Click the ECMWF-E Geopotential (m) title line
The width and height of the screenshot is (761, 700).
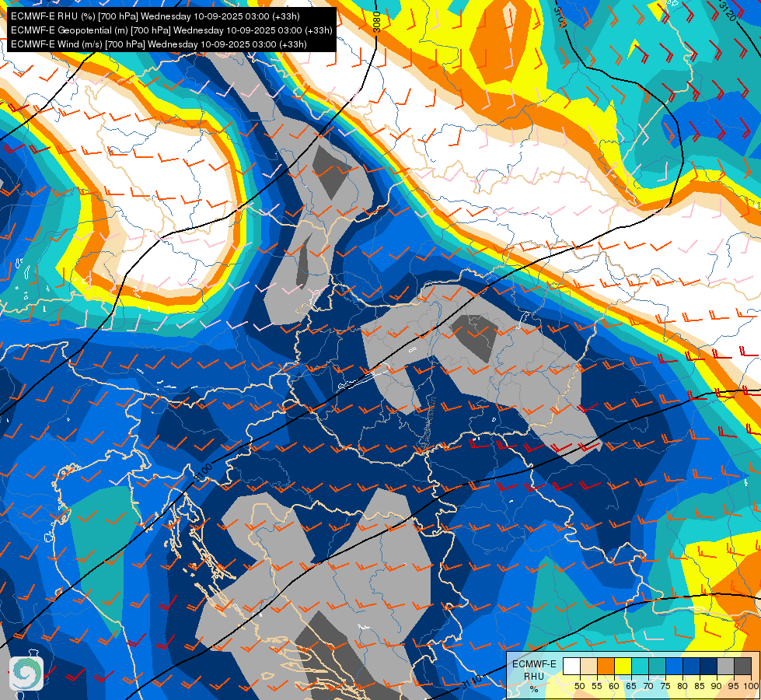tap(171, 30)
